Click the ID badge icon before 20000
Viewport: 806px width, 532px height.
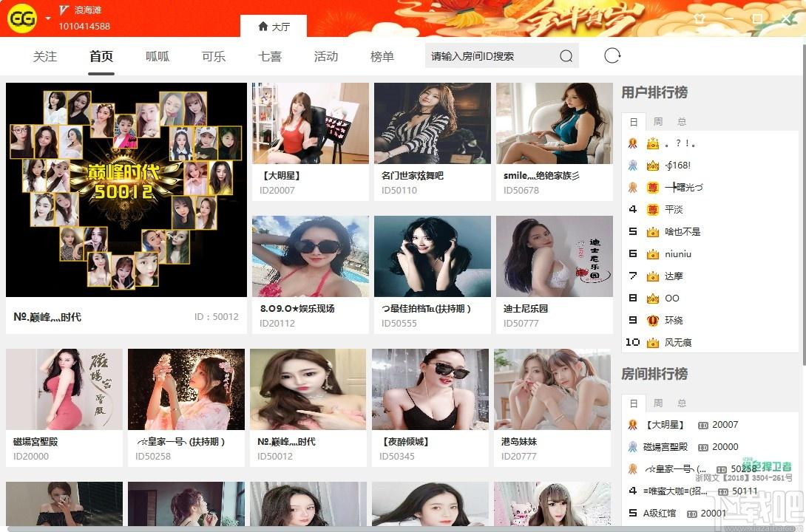703,447
